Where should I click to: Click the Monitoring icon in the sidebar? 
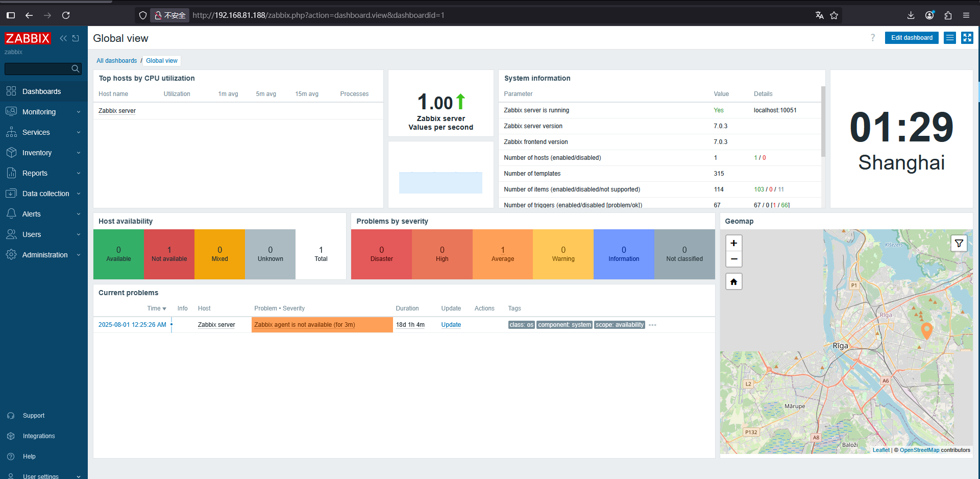pyautogui.click(x=11, y=111)
